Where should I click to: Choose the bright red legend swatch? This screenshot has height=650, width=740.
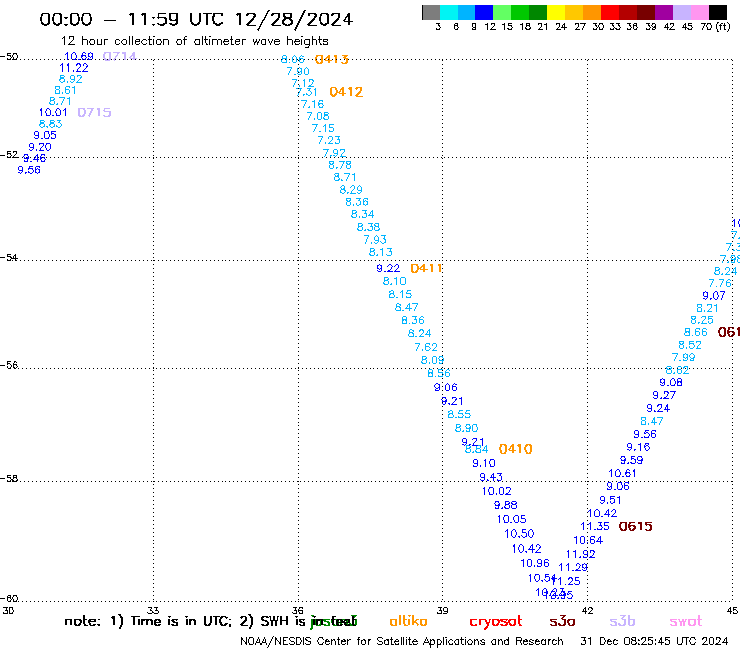[610, 12]
